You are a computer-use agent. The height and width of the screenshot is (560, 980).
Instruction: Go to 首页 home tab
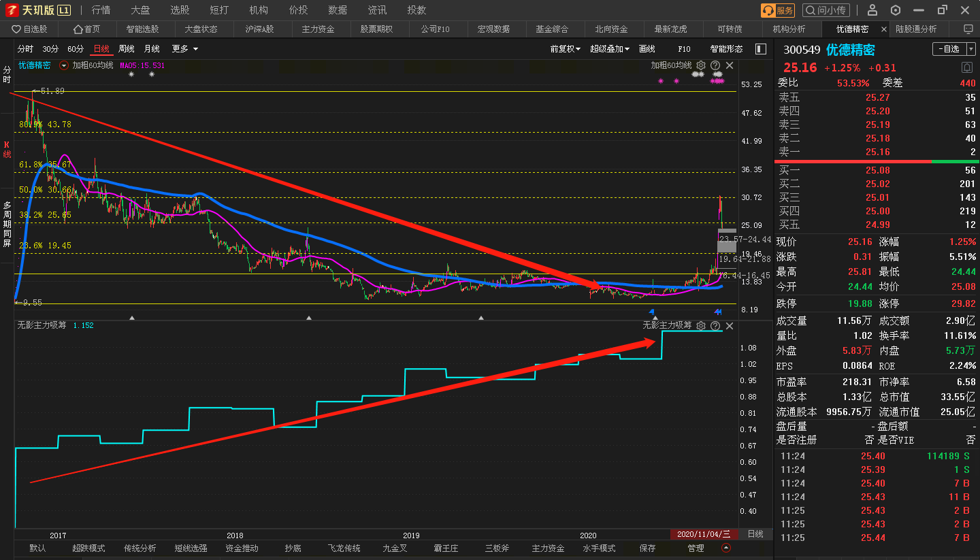[x=86, y=29]
